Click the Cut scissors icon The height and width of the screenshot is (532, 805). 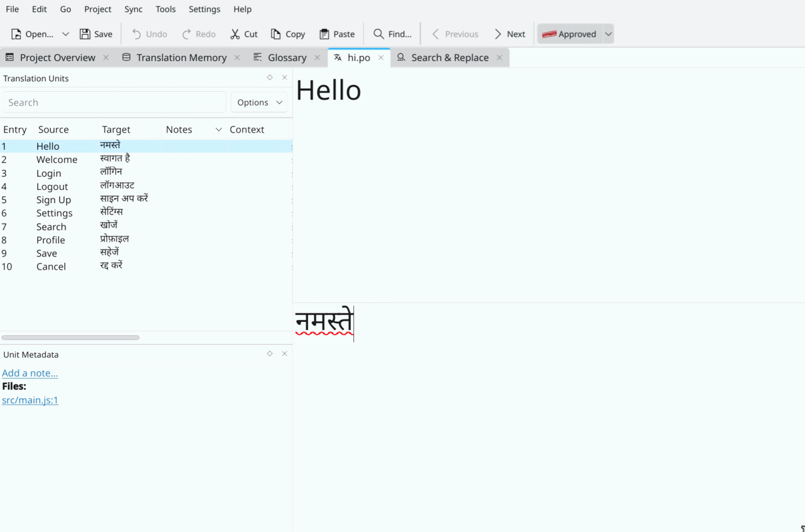(x=235, y=34)
